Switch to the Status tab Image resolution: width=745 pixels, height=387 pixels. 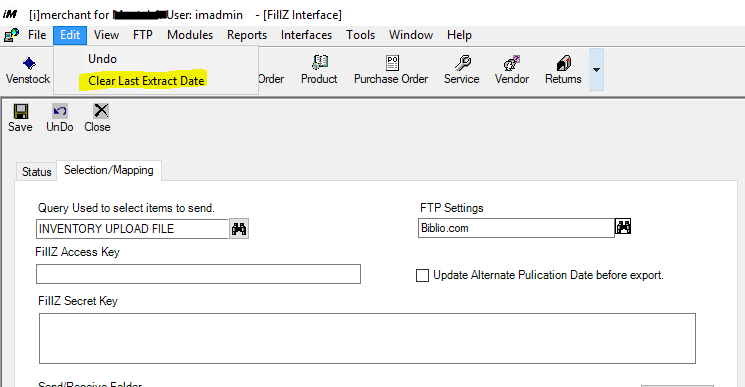coord(37,172)
